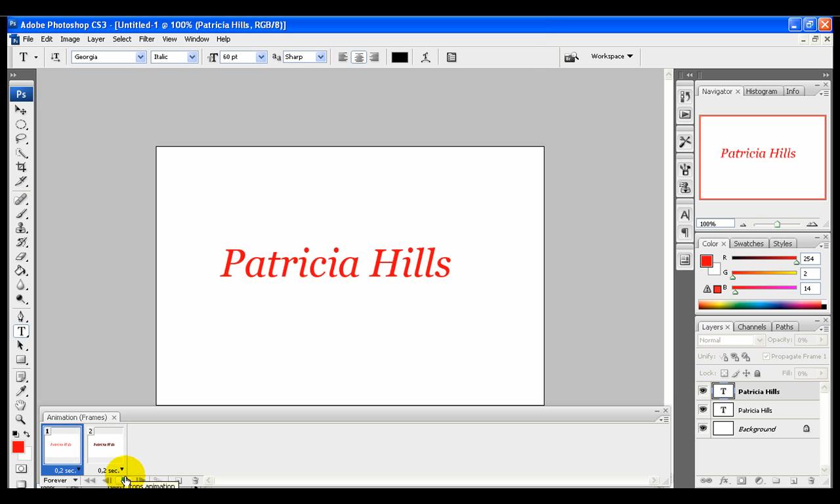Screen dimensions: 840x504
Task: Select the Dodge tool
Action: point(21,299)
